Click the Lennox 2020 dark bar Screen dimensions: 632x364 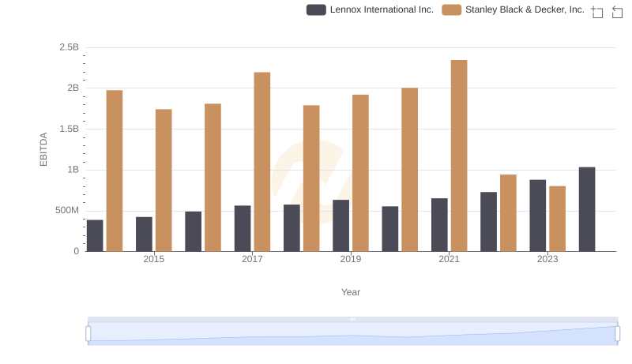390,229
